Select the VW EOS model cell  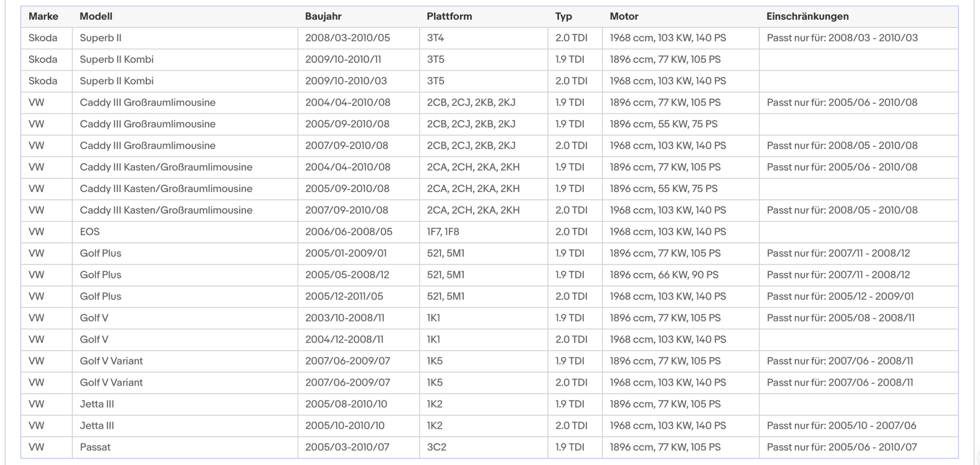point(185,232)
